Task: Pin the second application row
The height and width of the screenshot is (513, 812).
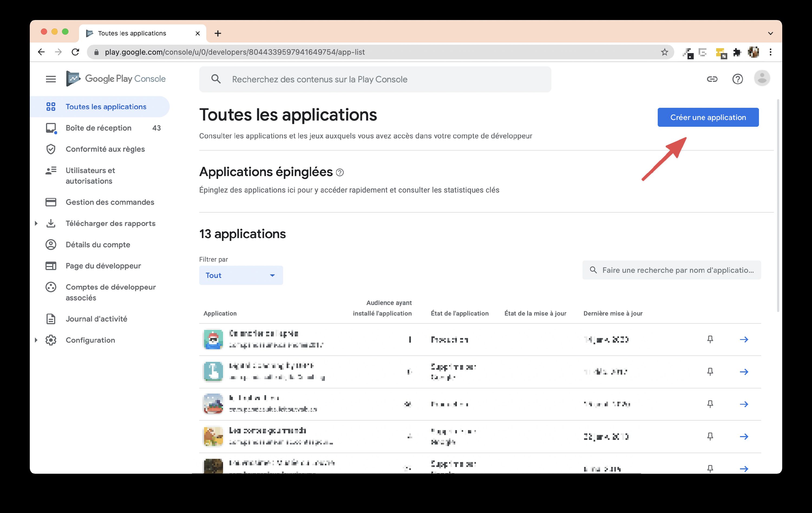Action: pos(710,372)
